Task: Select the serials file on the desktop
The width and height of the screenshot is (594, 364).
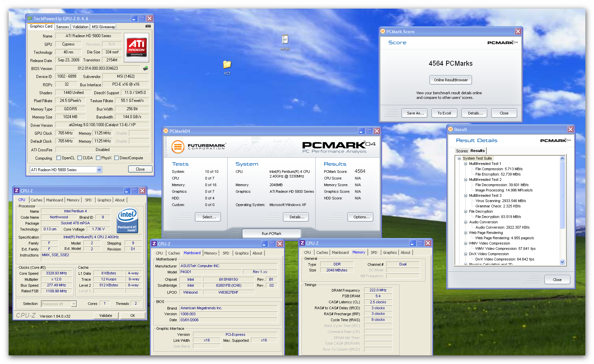Action: (x=285, y=42)
